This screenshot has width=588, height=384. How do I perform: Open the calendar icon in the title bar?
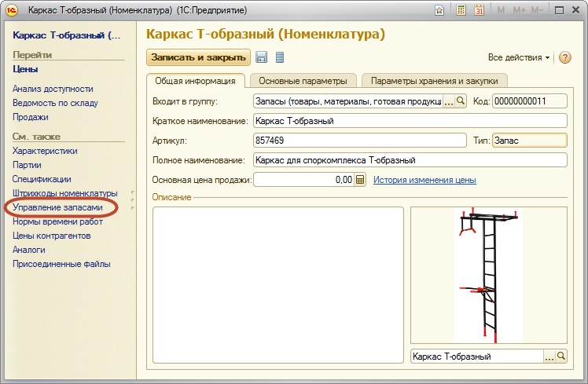[x=479, y=11]
